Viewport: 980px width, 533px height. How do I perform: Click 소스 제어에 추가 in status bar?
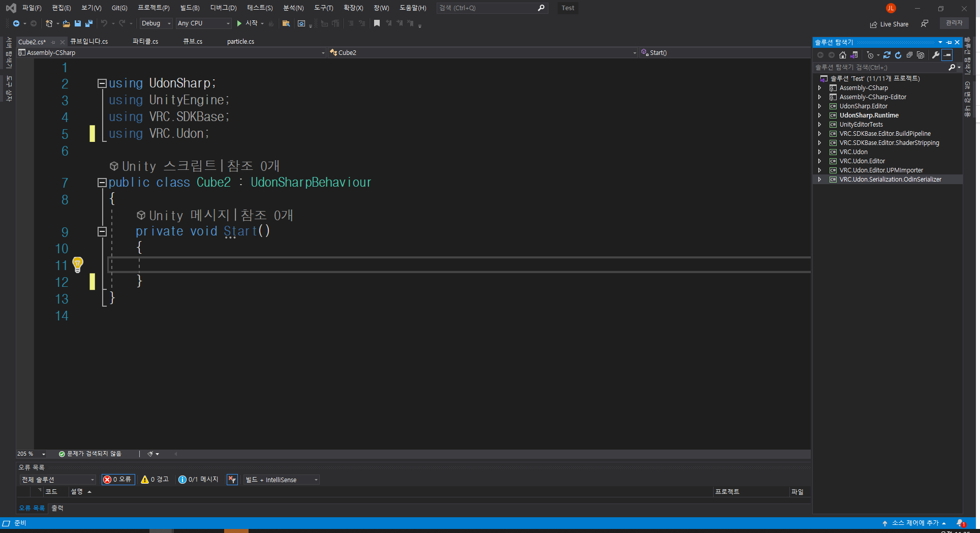(914, 523)
